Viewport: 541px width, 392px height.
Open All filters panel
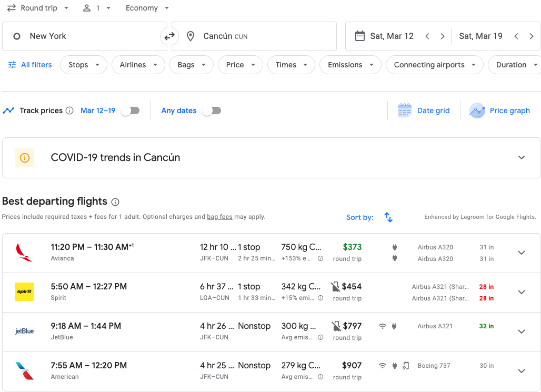(x=30, y=65)
